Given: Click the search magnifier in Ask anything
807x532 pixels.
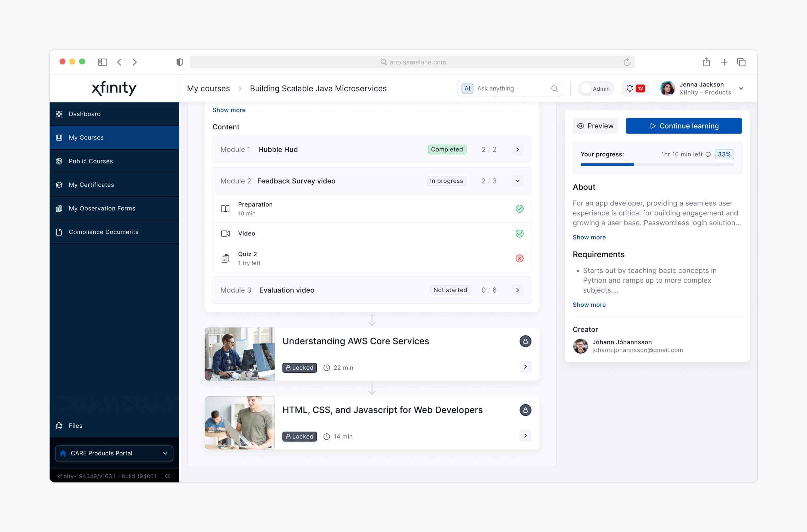Looking at the screenshot, I should click(x=554, y=89).
